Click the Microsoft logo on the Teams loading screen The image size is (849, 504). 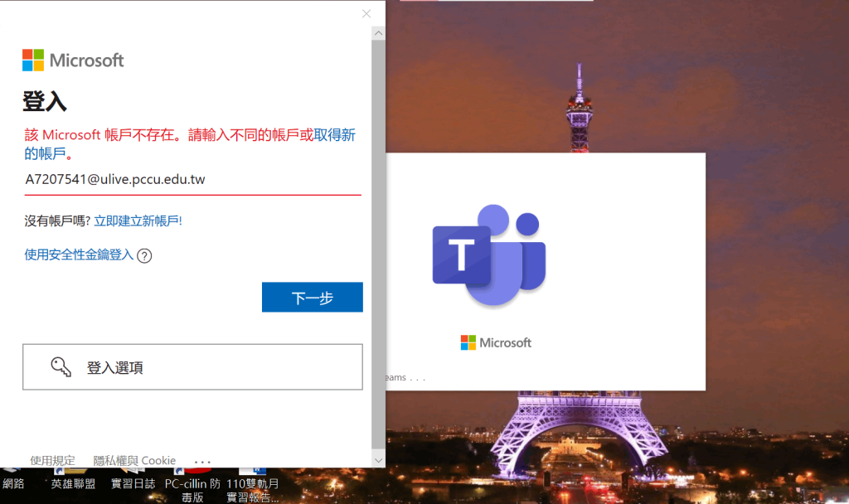tap(495, 342)
